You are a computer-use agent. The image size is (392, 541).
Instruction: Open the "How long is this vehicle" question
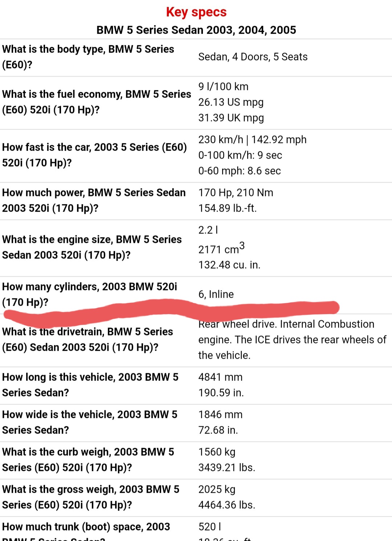(x=90, y=385)
